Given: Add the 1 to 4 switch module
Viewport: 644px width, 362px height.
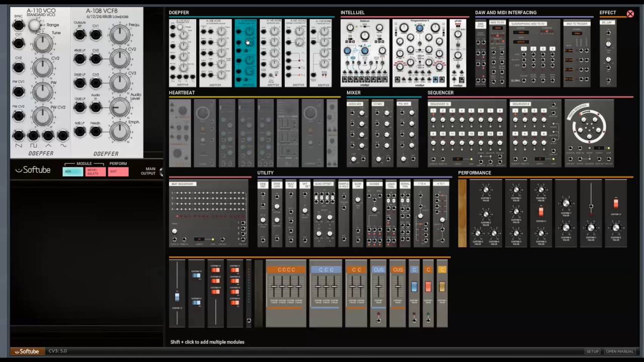Looking at the screenshot, I should (x=422, y=213).
